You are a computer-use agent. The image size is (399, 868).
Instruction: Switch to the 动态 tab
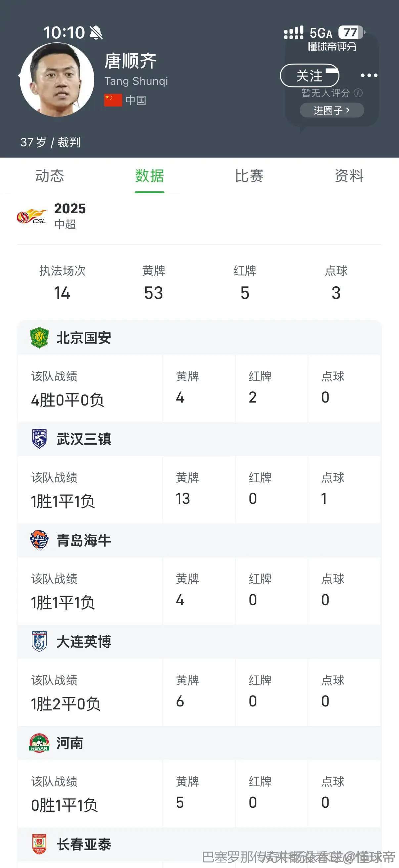pyautogui.click(x=50, y=176)
